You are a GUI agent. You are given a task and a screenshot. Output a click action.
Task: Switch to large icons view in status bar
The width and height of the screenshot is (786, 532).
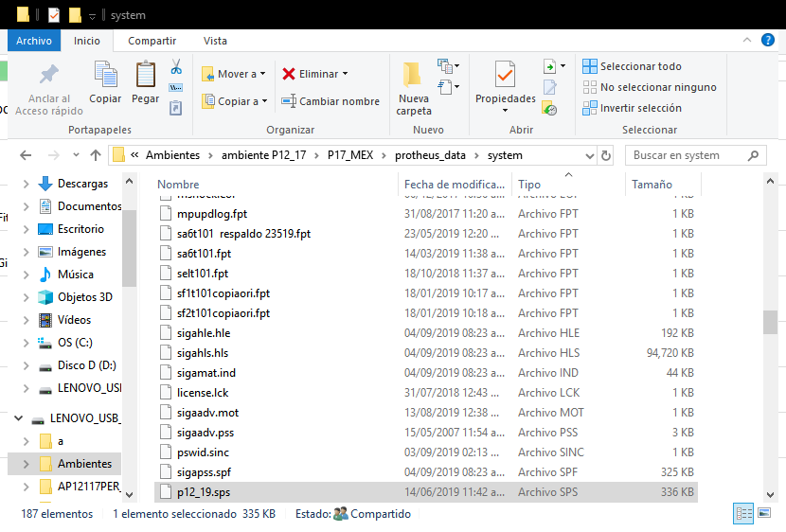(764, 513)
